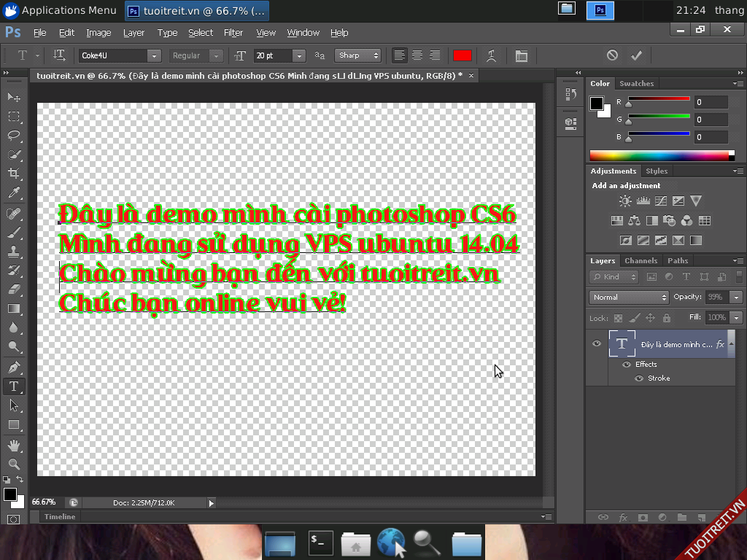Open the Coke4U font family dropdown

[x=153, y=55]
